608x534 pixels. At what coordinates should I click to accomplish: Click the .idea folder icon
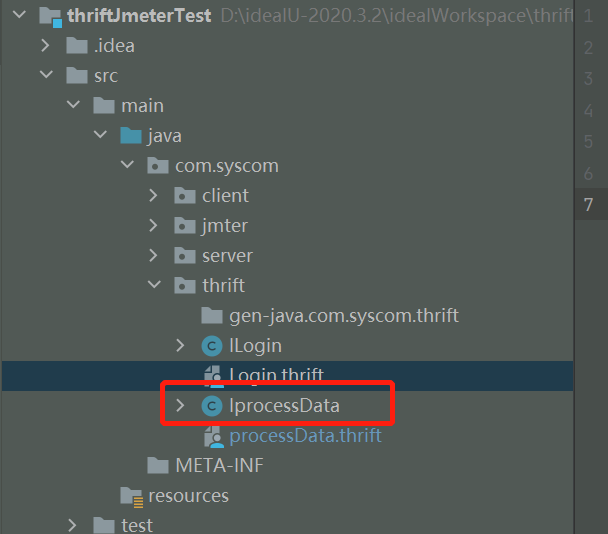pyautogui.click(x=77, y=46)
